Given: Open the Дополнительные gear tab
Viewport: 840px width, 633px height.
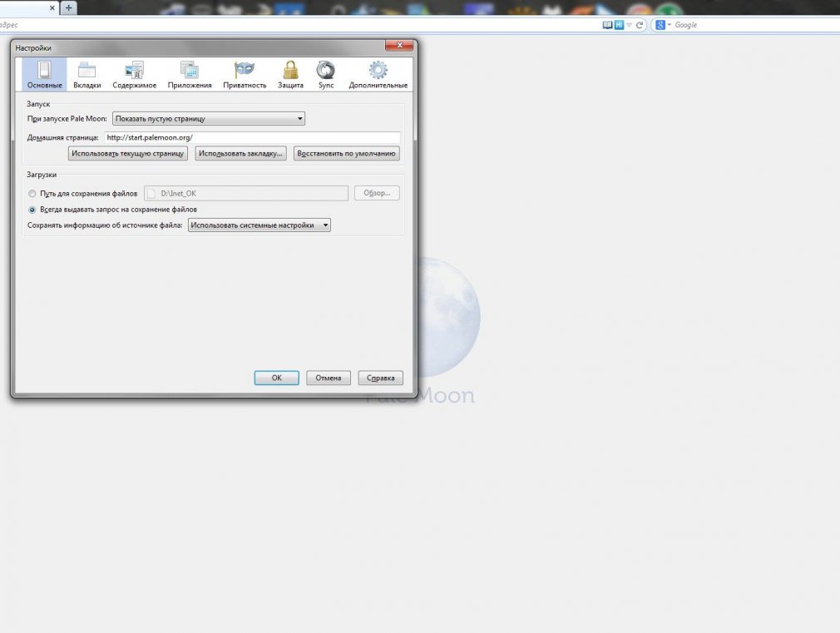Looking at the screenshot, I should pos(378,75).
